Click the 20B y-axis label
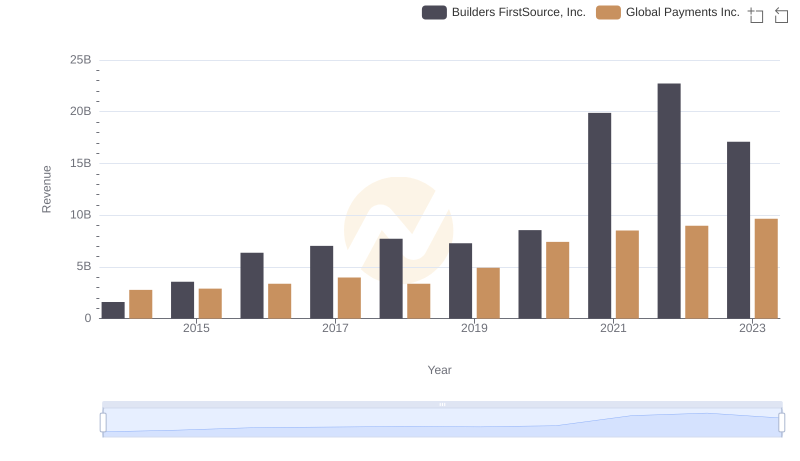 click(x=81, y=111)
